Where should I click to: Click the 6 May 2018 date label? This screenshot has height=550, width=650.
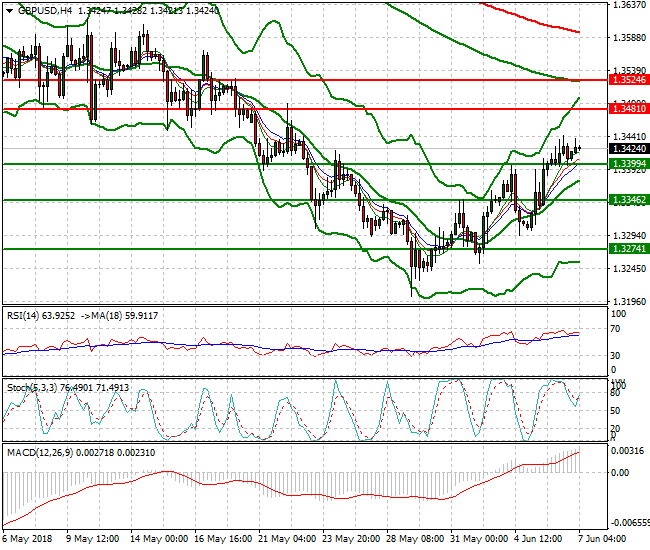point(28,538)
